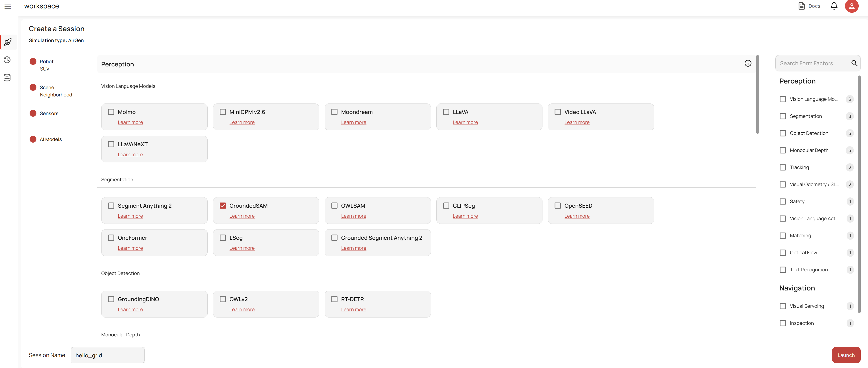868x368 pixels.
Task: Click the models list scrollbar
Action: coord(757,95)
